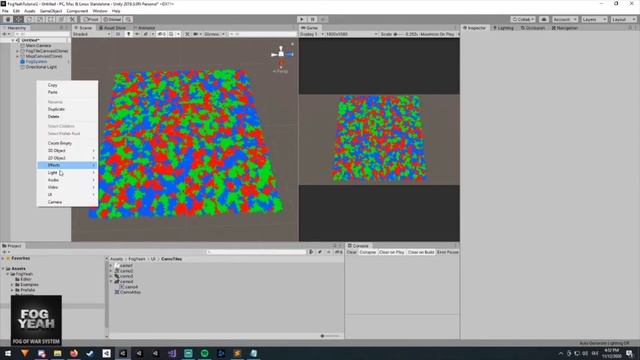
Task: Adjust the Project icon size slider
Action: click(x=330, y=336)
